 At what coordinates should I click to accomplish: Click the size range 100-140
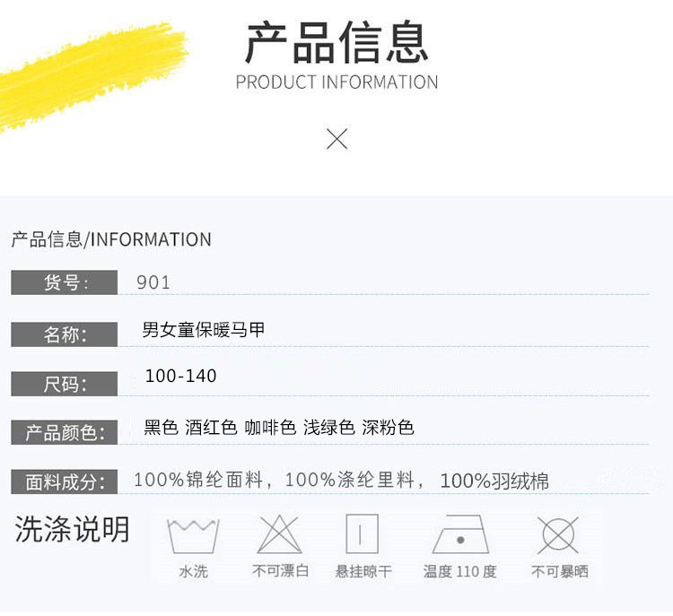pyautogui.click(x=180, y=376)
